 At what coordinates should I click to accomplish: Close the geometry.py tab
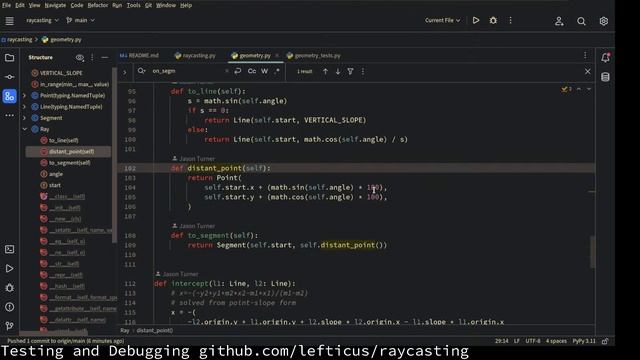(277, 56)
